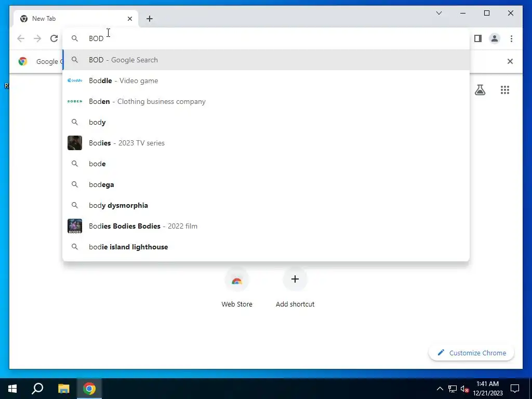Show hidden system tray icons
Image resolution: width=532 pixels, height=399 pixels.
point(440,389)
